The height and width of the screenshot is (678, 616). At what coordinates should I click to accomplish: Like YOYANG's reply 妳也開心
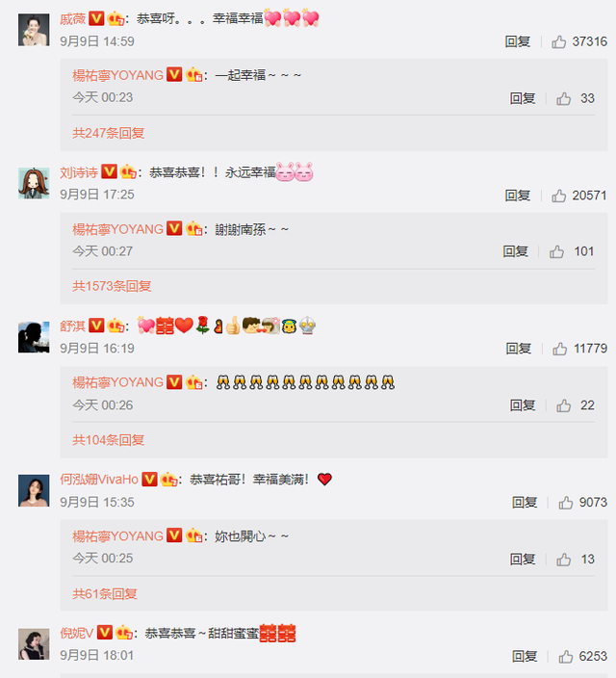point(563,560)
